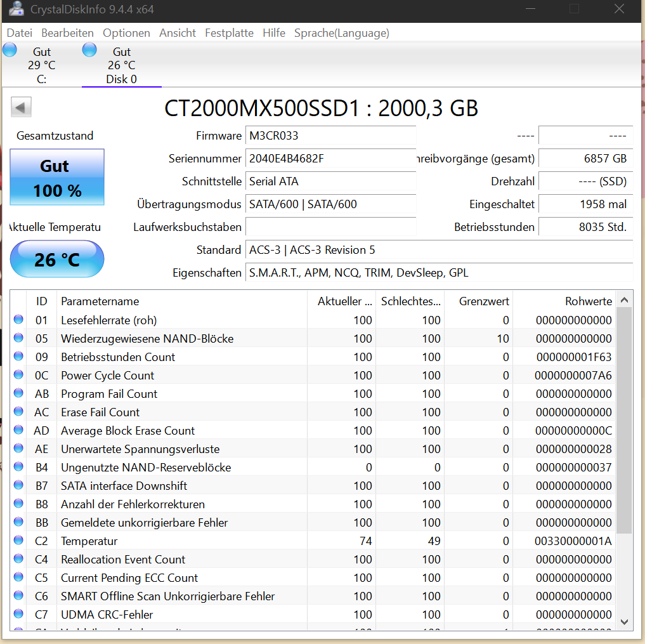Click the Eingeschaltet value 1958 mal
The width and height of the screenshot is (645, 644).
(x=586, y=204)
